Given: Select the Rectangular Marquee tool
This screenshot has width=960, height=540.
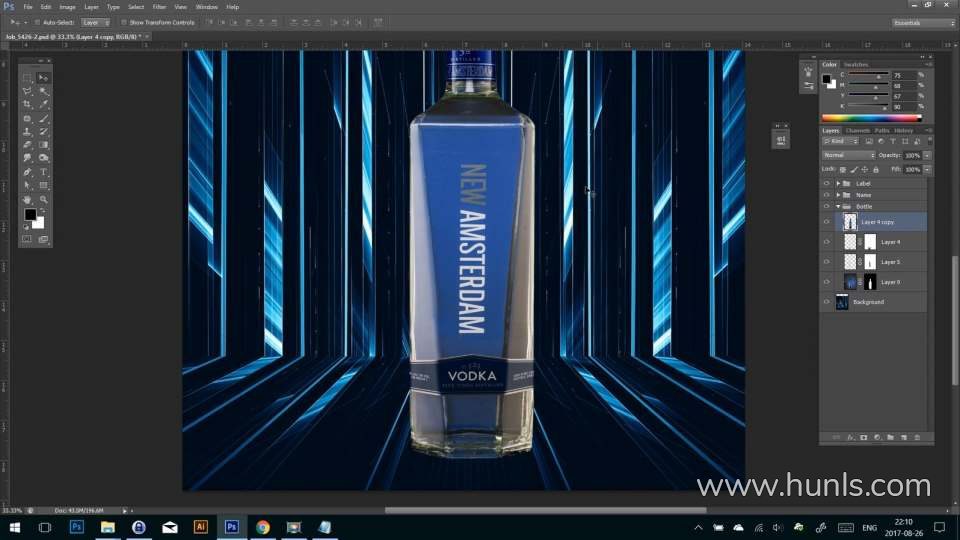Looking at the screenshot, I should [27, 78].
